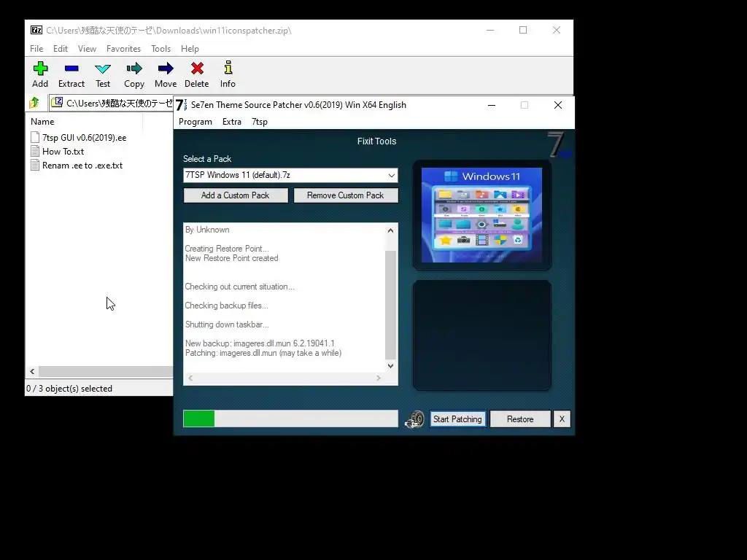
Task: Minimize the Se7en Theme Source Patcher window
Action: pyautogui.click(x=492, y=105)
